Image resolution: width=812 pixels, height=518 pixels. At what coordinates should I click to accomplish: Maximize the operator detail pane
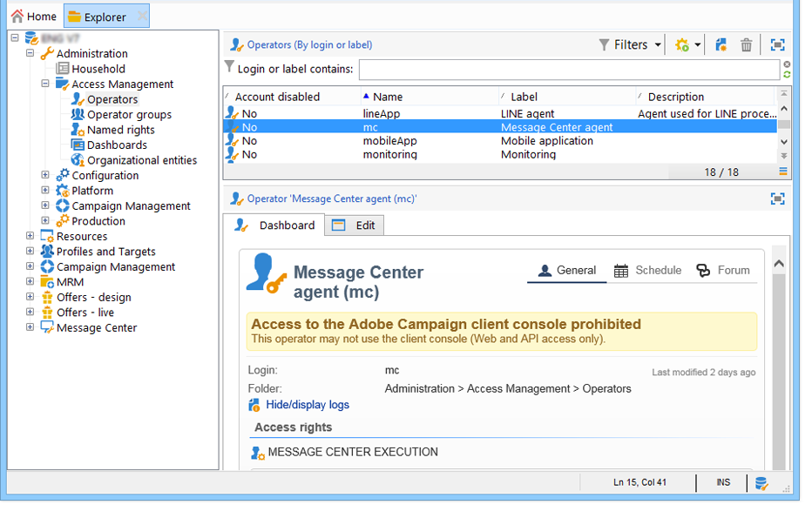tap(777, 198)
